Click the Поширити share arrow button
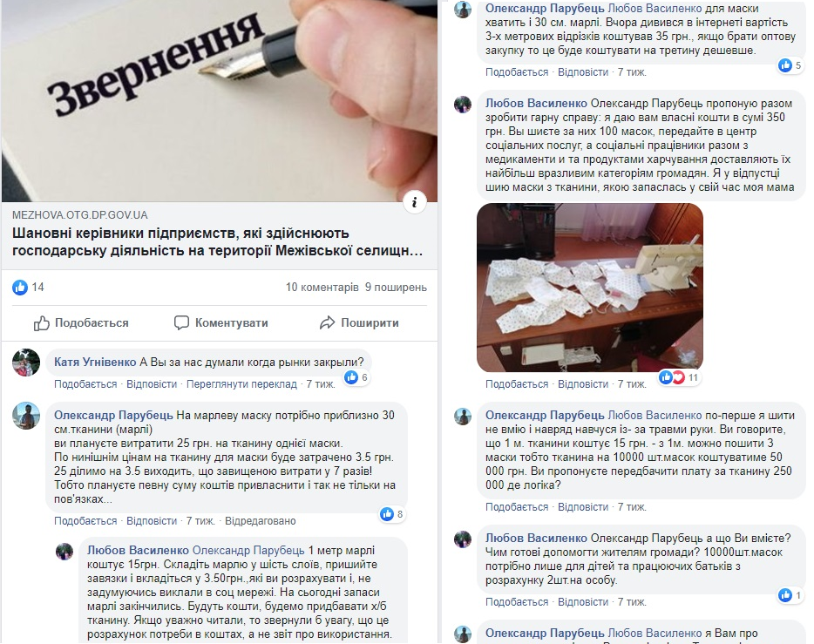 (x=359, y=322)
